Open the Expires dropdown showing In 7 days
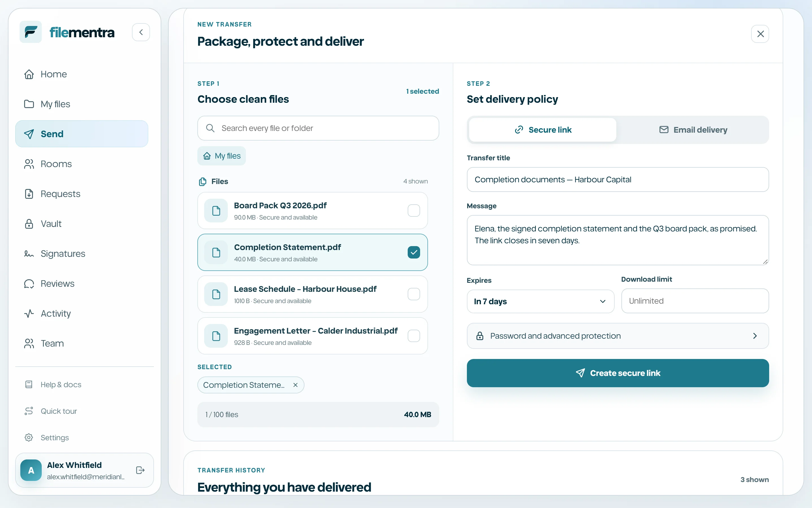The image size is (812, 508). [540, 301]
